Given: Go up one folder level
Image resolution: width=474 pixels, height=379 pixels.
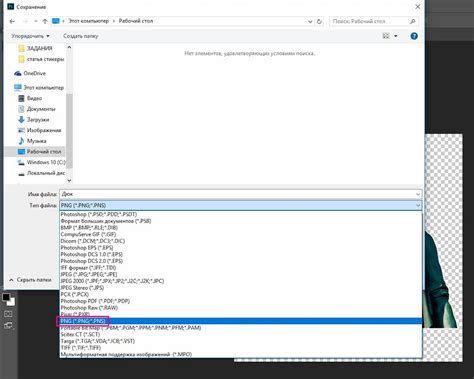Looking at the screenshot, I should (x=45, y=21).
